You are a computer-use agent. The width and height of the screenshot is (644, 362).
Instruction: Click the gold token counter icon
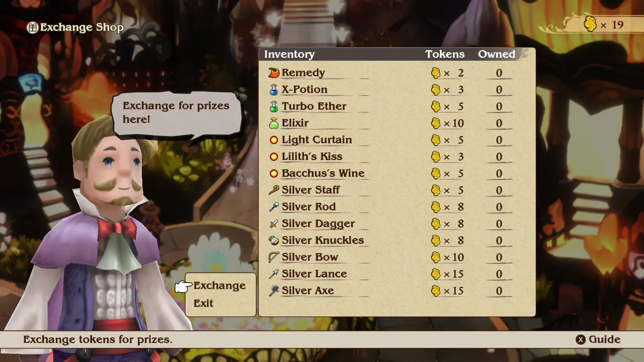tap(590, 24)
